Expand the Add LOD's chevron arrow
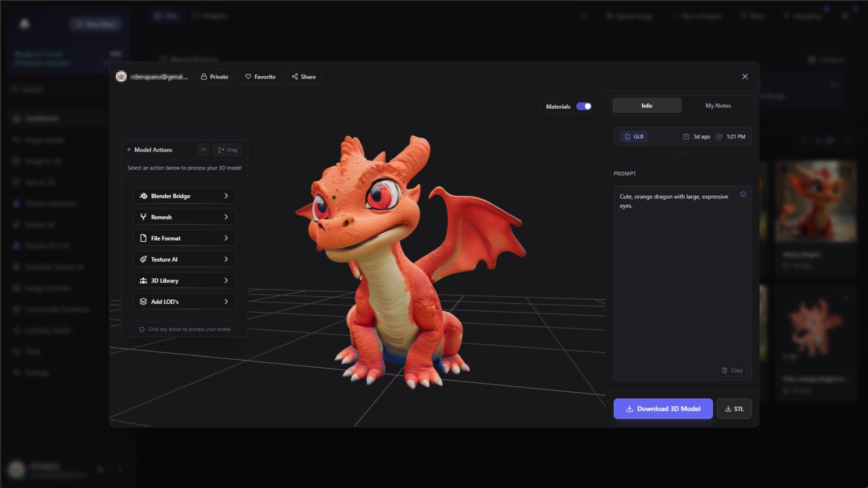This screenshot has width=868, height=488. 226,301
